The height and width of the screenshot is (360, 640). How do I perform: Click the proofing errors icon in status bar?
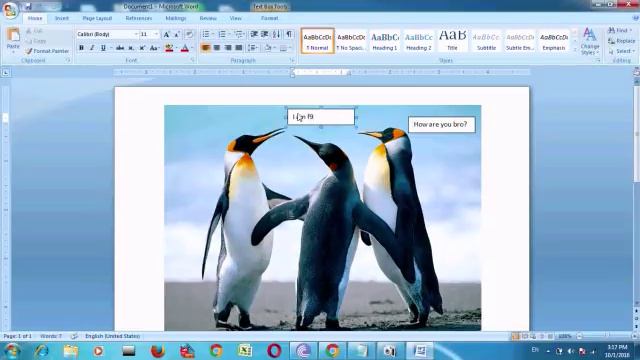tap(74, 336)
